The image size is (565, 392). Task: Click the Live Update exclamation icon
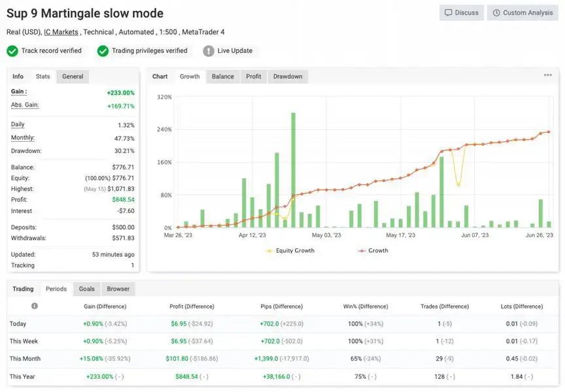pos(209,51)
